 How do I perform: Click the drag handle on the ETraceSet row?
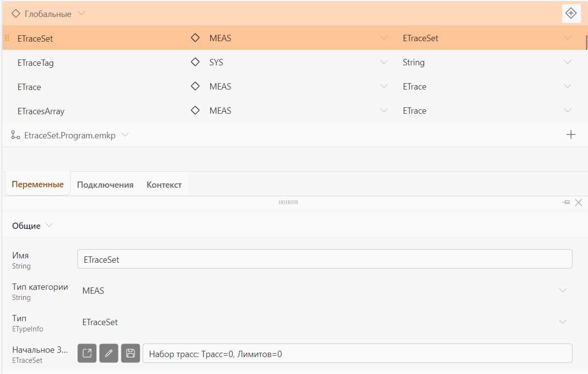pos(7,38)
